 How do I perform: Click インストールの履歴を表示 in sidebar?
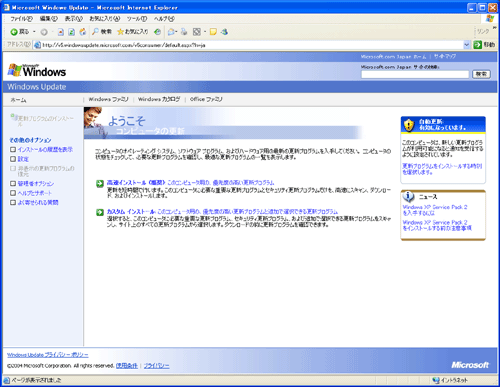(x=45, y=150)
